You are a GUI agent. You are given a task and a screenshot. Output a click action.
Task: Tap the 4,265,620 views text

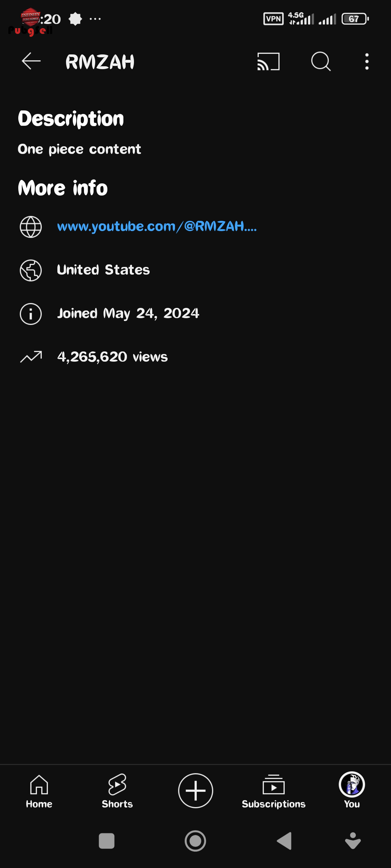(112, 357)
